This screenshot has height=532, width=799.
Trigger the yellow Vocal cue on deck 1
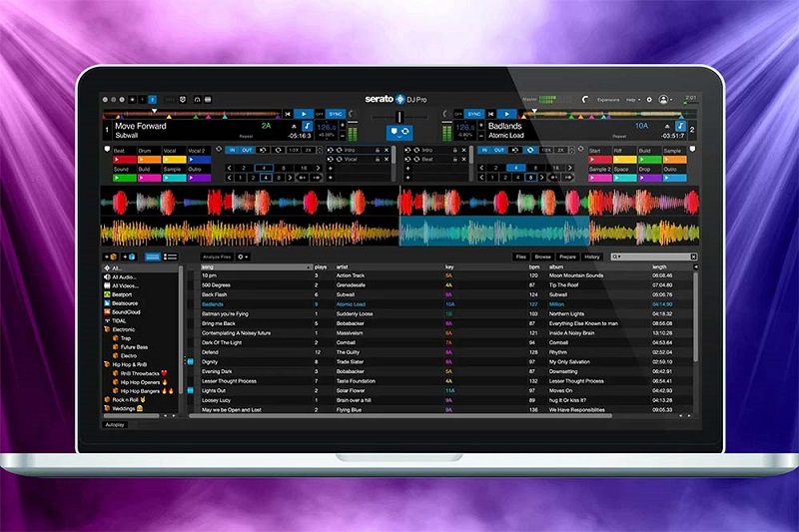[x=174, y=160]
